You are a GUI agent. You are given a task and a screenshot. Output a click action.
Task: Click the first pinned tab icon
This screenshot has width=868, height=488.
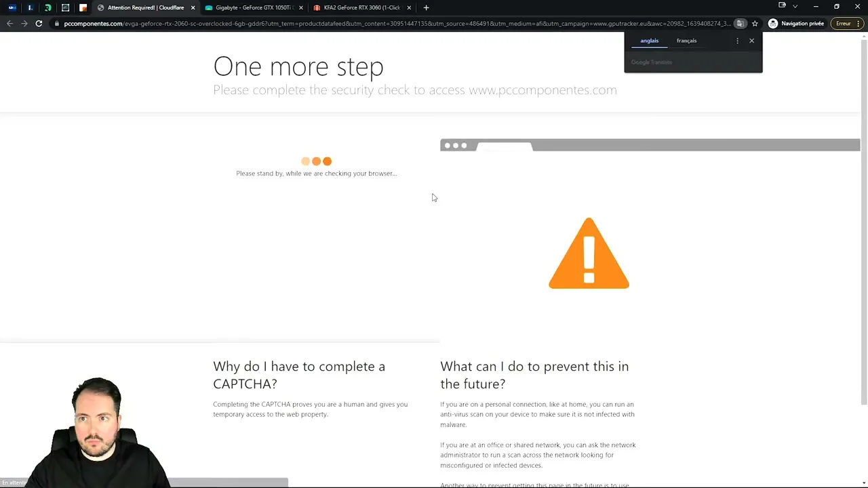pos(12,7)
